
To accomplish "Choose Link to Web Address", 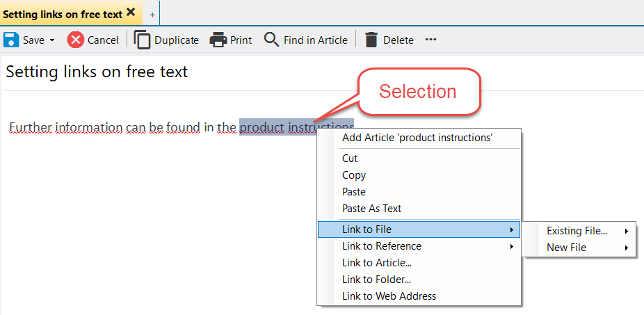I will click(389, 296).
